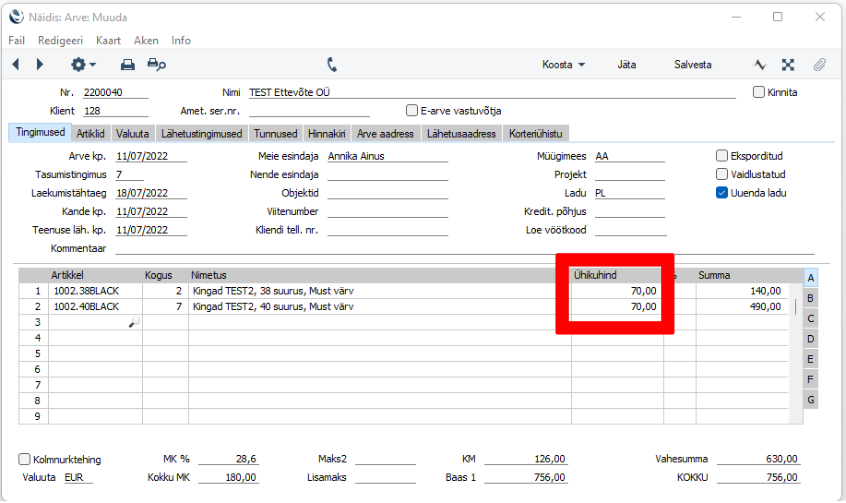Image resolution: width=846 pixels, height=503 pixels.
Task: Switch to the Lähetusaadress tab
Action: pos(461,133)
